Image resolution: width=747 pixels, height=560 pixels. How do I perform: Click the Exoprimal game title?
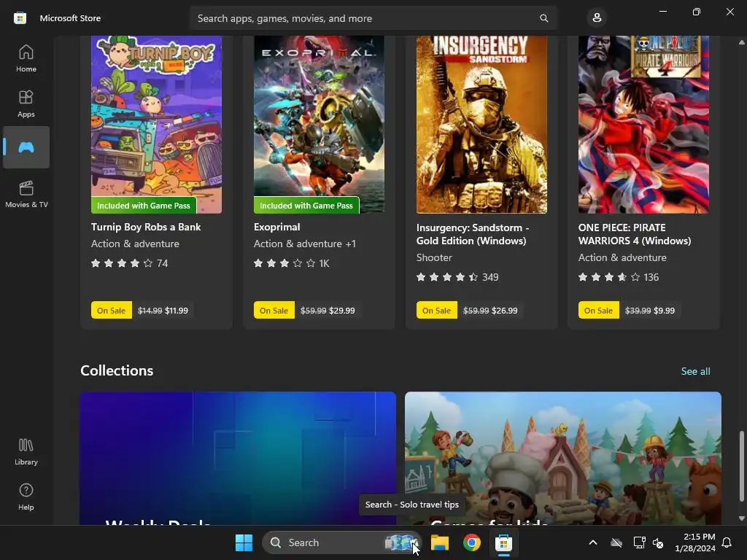pos(276,227)
